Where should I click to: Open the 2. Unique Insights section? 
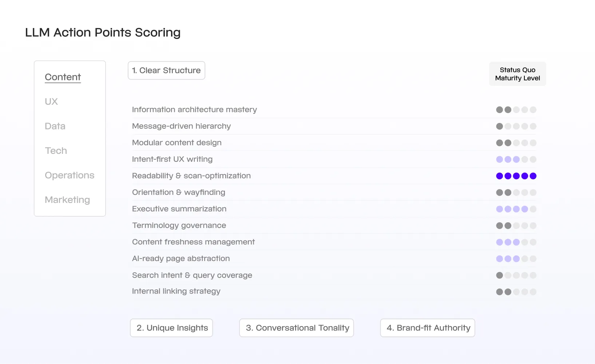(x=171, y=328)
